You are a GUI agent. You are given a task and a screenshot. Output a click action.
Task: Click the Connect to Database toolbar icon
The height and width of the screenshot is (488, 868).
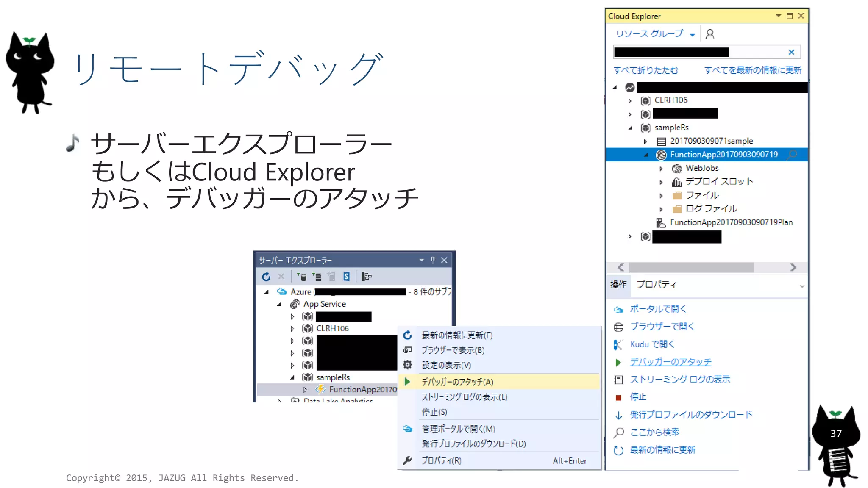(x=302, y=277)
